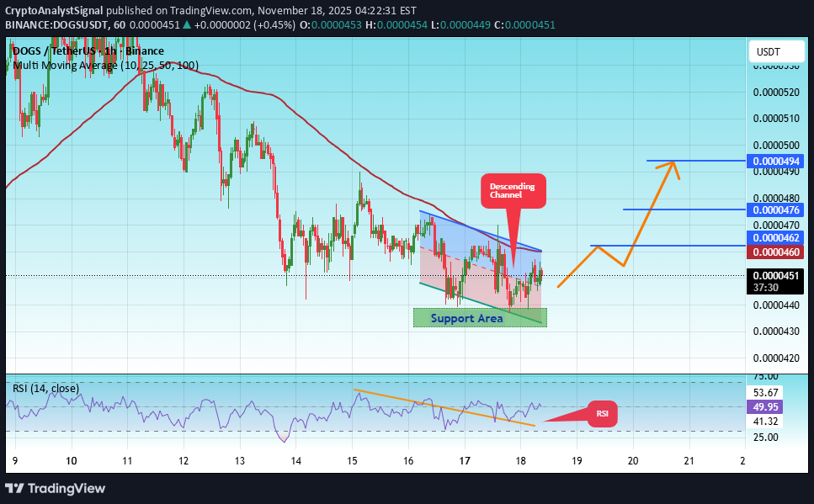Click the 0.0000462 blue price level label
Viewport: 814px width, 504px height.
[x=777, y=240]
